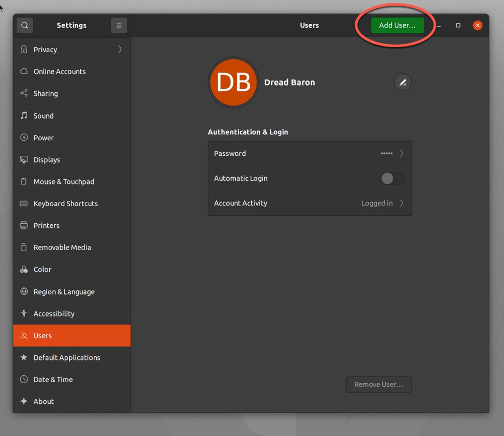This screenshot has width=504, height=436.
Task: Open the Password change panel
Action: [309, 153]
